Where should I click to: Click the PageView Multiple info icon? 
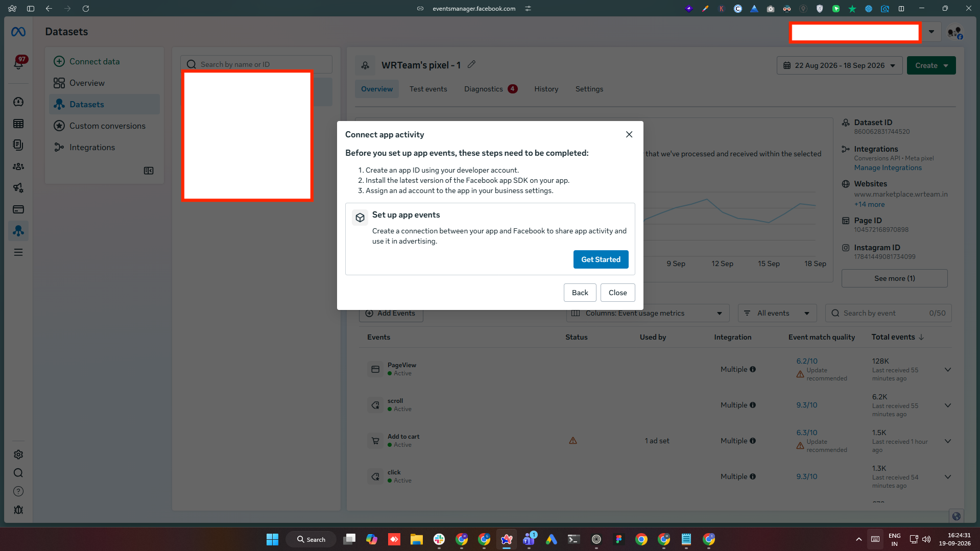coord(753,369)
